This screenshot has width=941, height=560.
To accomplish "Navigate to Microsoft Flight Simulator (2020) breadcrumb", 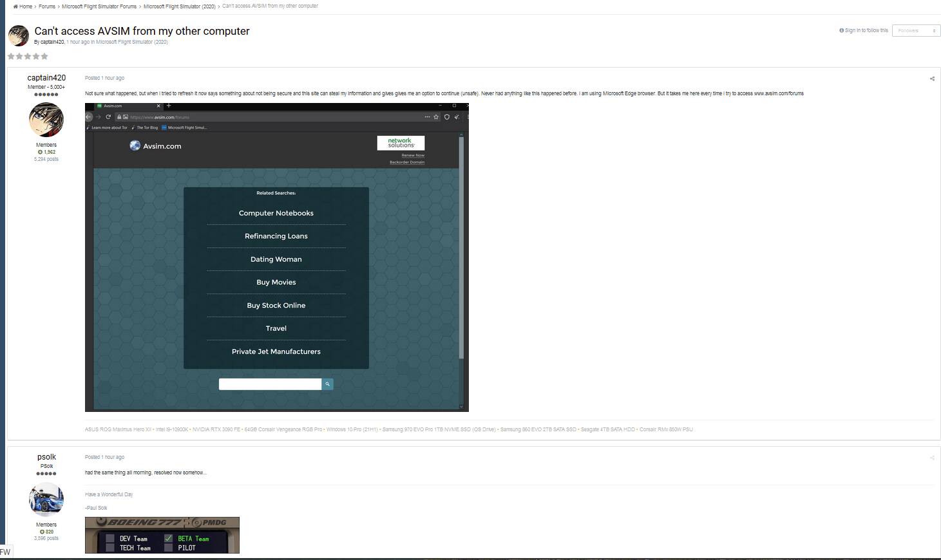I will tap(179, 6).
